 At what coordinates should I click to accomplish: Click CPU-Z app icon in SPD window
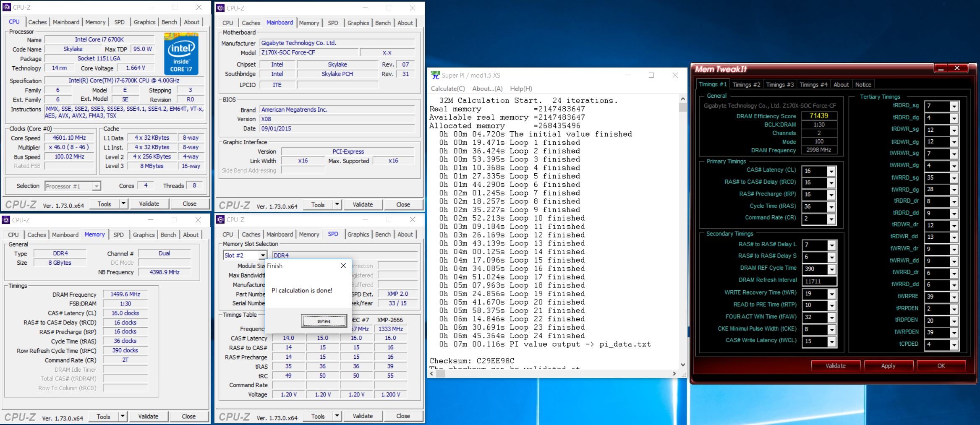[220, 219]
